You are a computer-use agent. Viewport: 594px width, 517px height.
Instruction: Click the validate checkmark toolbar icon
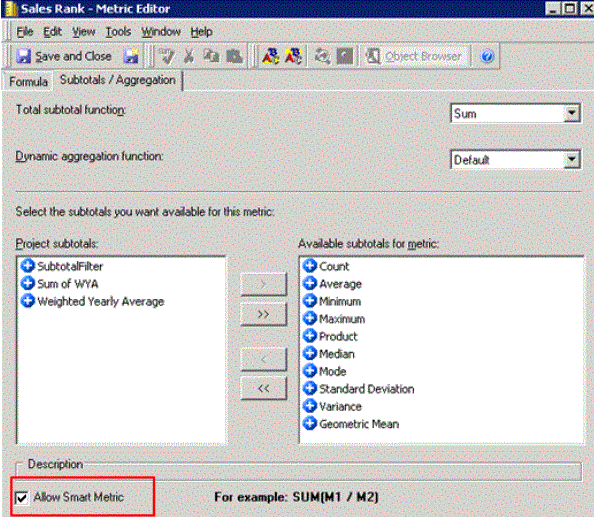(x=166, y=56)
